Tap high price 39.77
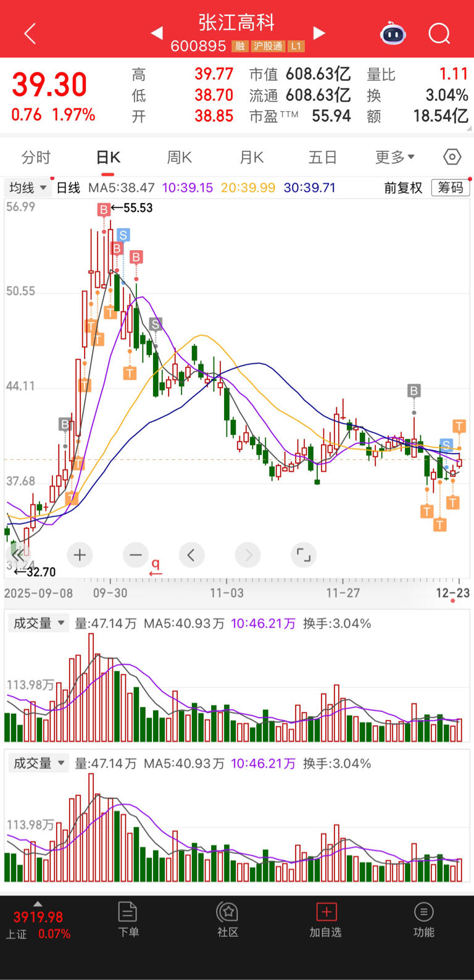This screenshot has width=474, height=980. pyautogui.click(x=214, y=75)
